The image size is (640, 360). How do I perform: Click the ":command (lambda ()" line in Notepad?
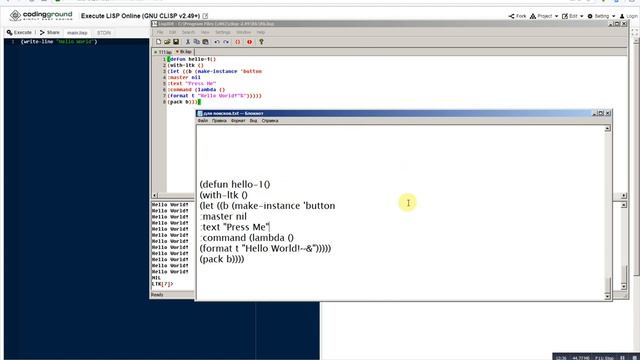coord(247,238)
